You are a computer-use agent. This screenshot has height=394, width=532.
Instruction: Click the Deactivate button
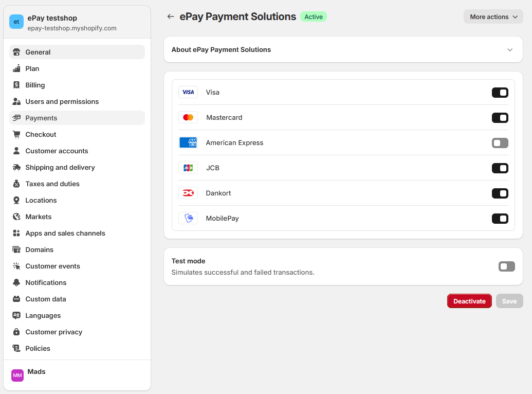(469, 301)
